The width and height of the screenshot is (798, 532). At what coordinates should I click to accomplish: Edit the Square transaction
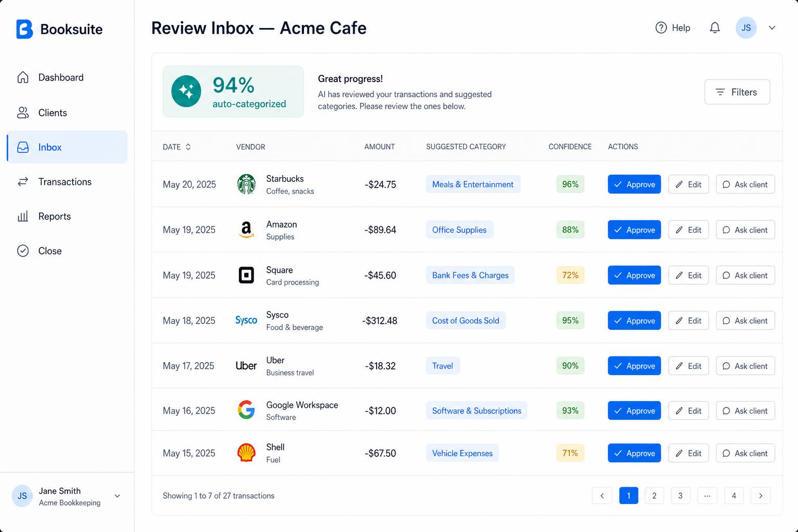[688, 275]
